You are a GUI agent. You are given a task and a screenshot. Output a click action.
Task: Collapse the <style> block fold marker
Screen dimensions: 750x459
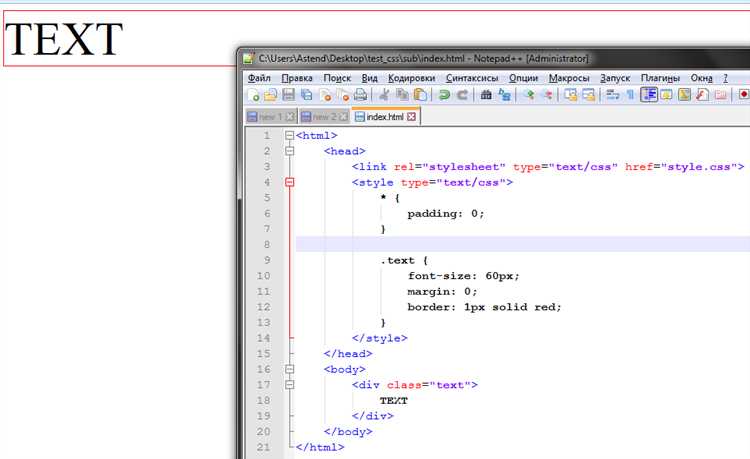point(290,183)
